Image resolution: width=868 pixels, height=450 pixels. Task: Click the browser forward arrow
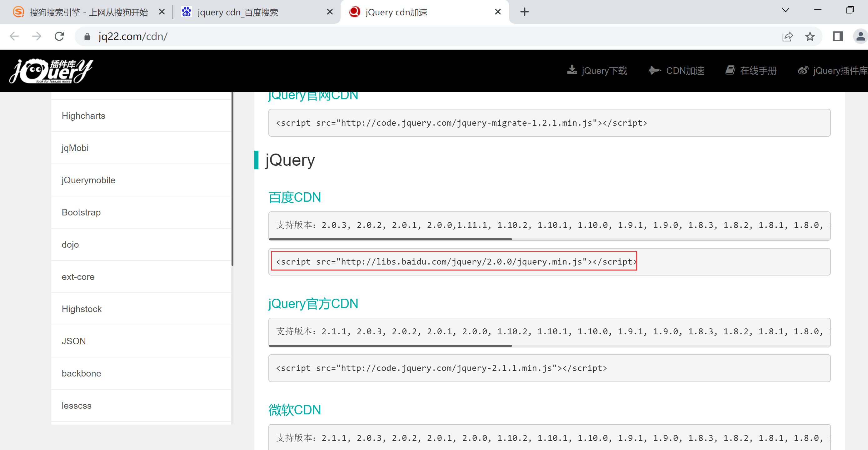point(36,36)
